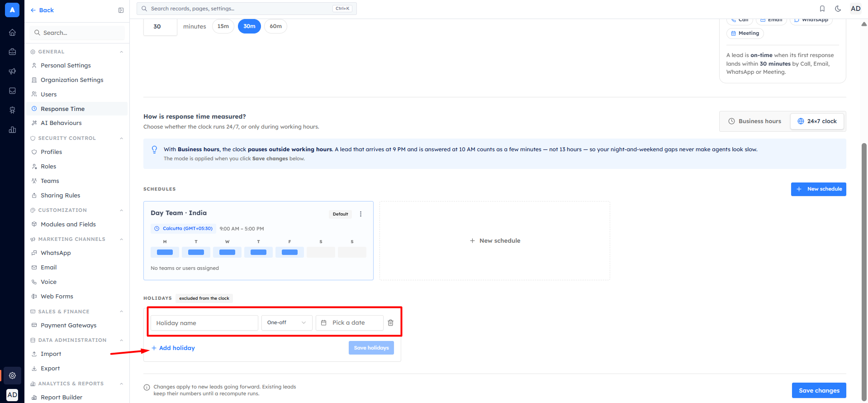Open the One-off holiday type dropdown
868x403 pixels.
point(287,323)
